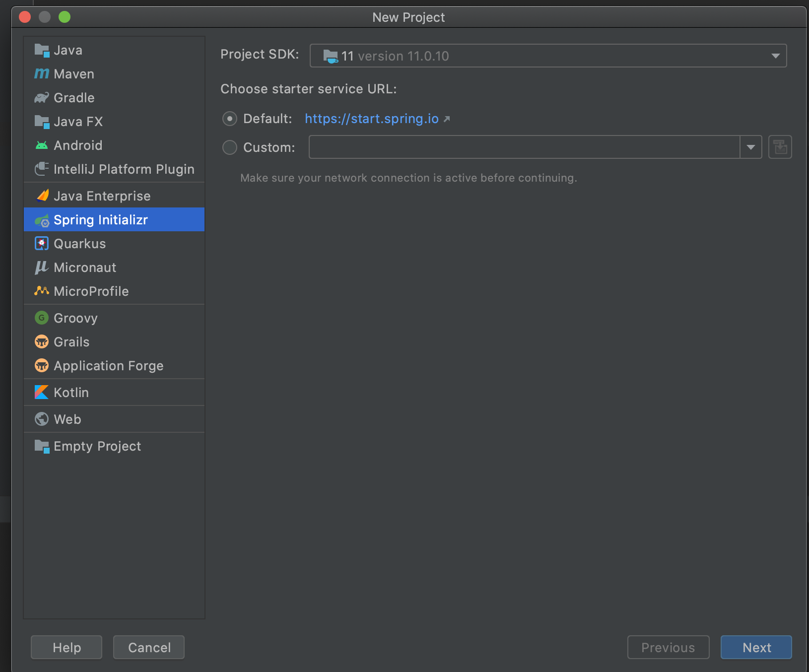This screenshot has width=809, height=672.
Task: Select Android list entry text
Action: click(78, 145)
